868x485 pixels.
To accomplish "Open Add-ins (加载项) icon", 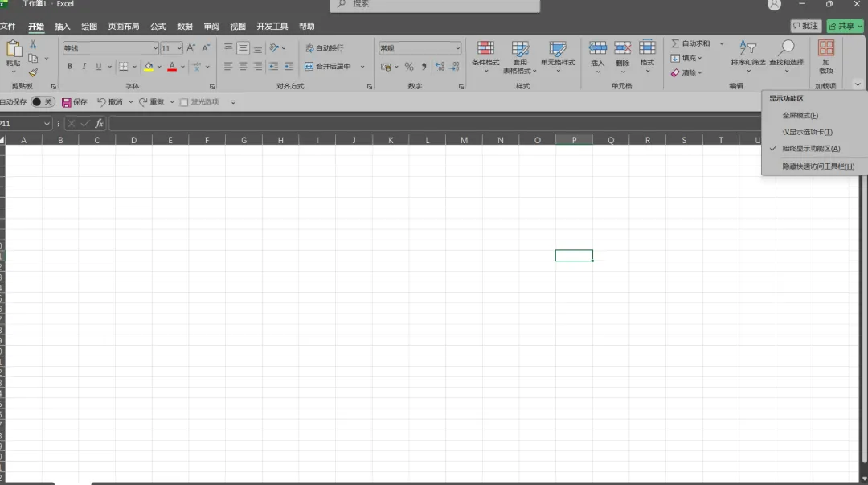I will (x=826, y=47).
